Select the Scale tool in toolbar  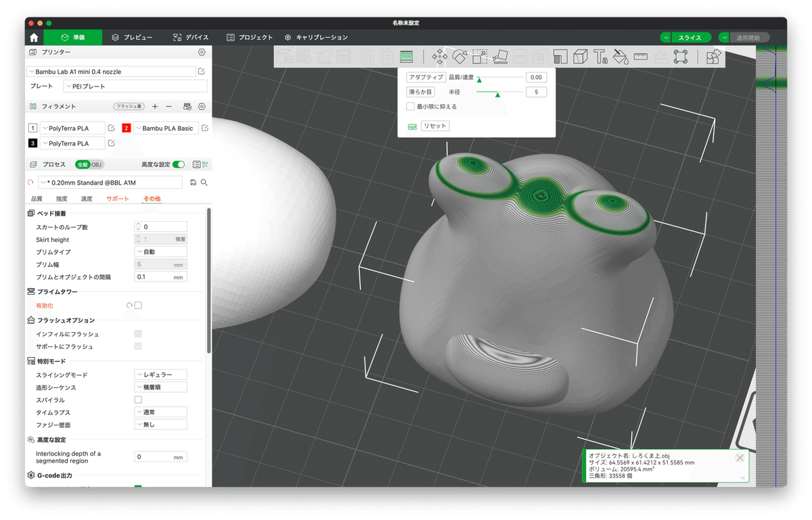[x=480, y=57]
